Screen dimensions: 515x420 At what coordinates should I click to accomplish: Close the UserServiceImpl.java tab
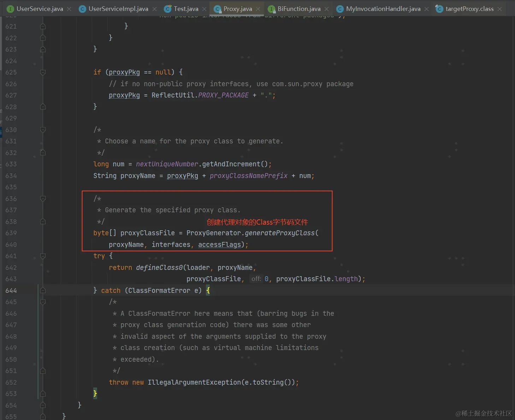(154, 9)
